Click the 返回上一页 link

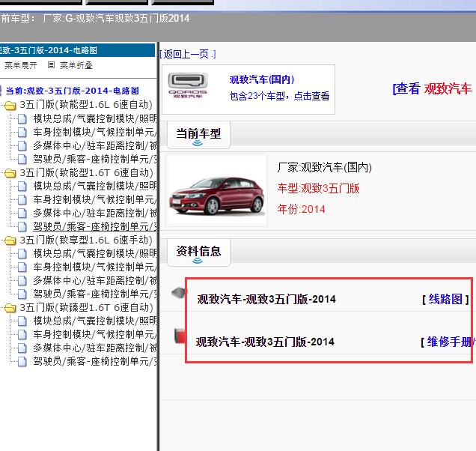188,55
